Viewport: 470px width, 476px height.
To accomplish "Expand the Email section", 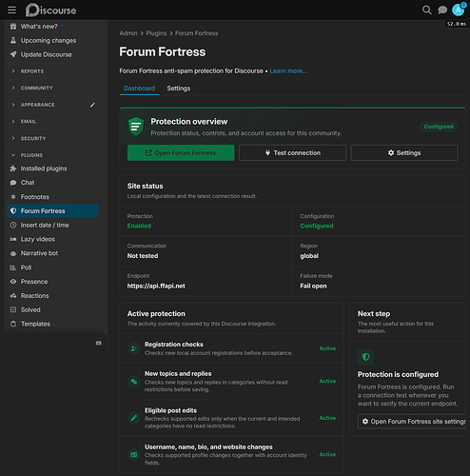I will point(29,122).
